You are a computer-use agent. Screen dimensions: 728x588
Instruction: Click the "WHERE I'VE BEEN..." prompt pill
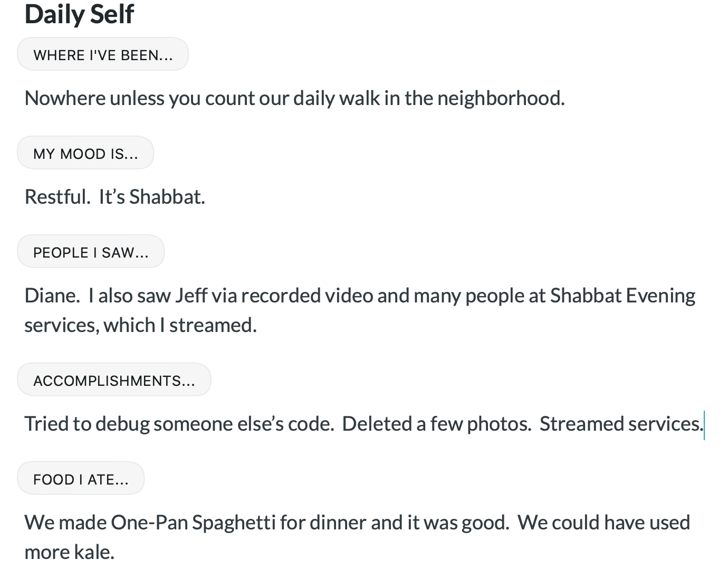coord(103,55)
